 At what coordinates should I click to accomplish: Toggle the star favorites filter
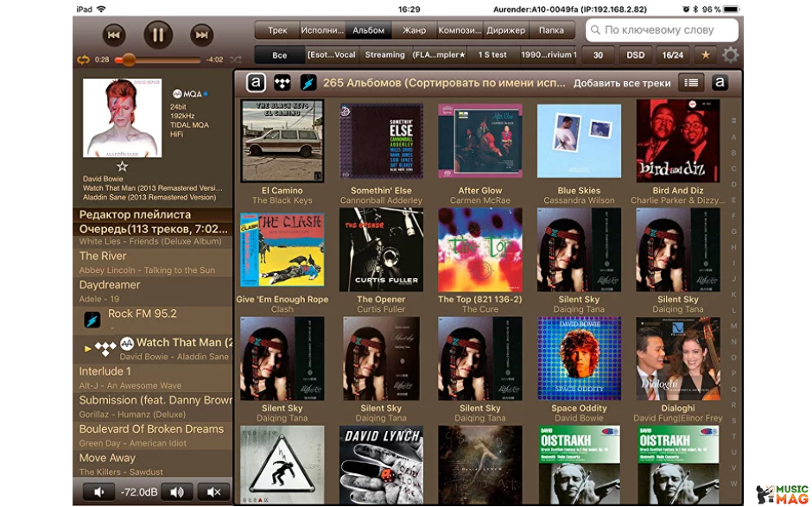[x=706, y=55]
